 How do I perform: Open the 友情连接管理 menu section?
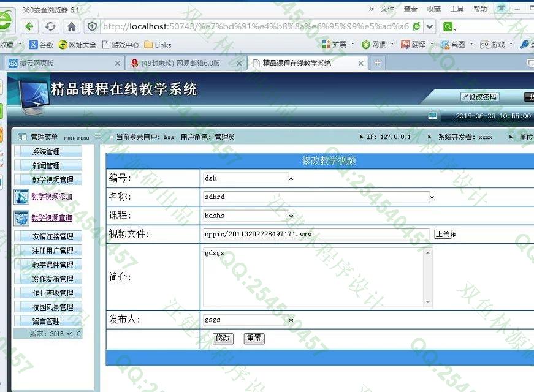(x=48, y=236)
